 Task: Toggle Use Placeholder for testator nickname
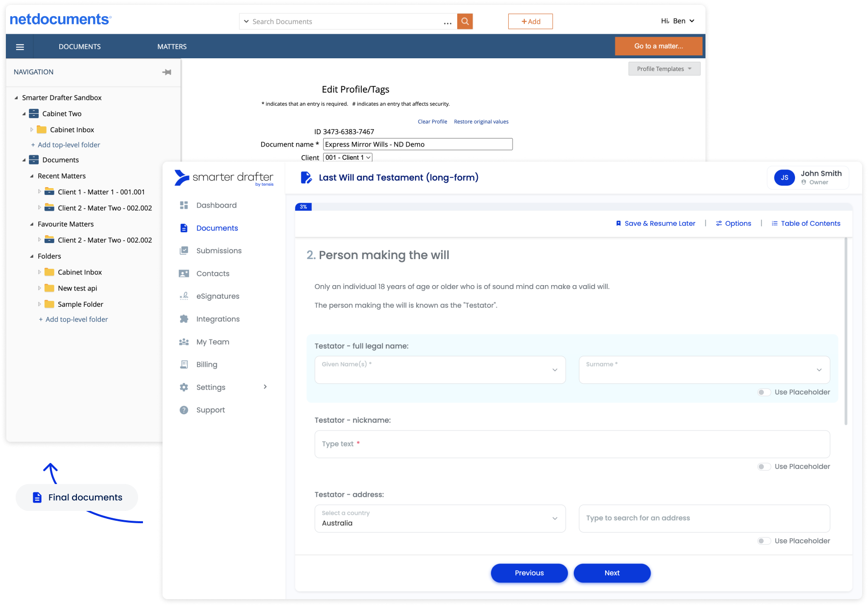[x=764, y=467]
